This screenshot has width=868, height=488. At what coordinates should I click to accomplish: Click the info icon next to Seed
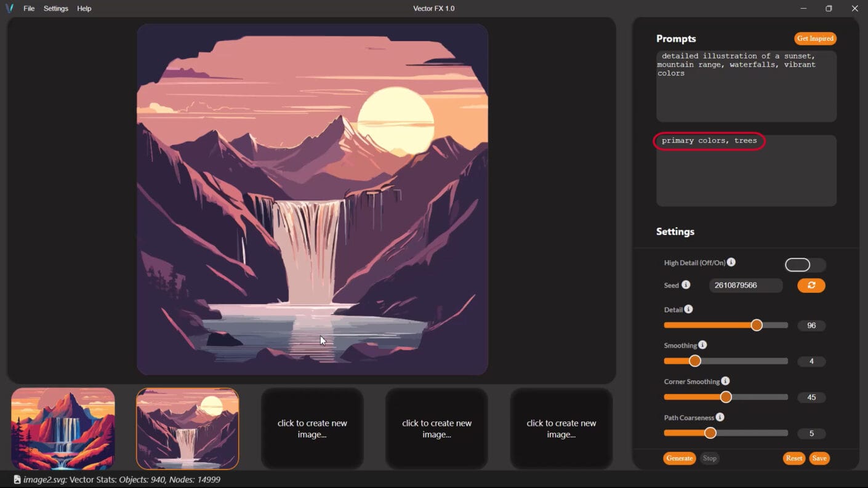coord(686,285)
